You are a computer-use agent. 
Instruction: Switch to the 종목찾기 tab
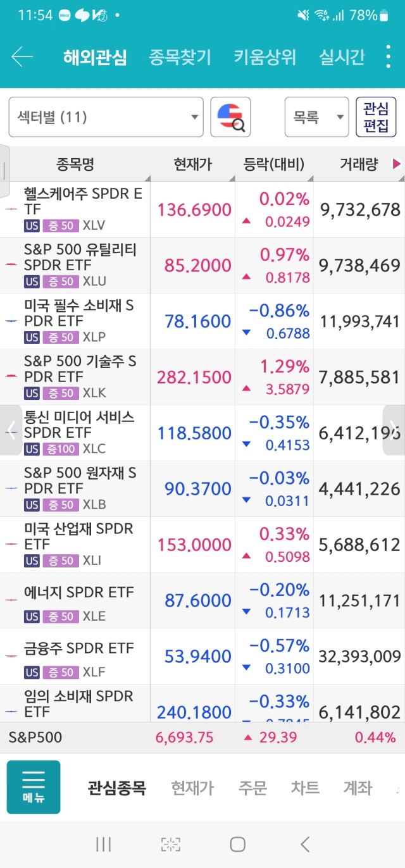click(x=180, y=58)
